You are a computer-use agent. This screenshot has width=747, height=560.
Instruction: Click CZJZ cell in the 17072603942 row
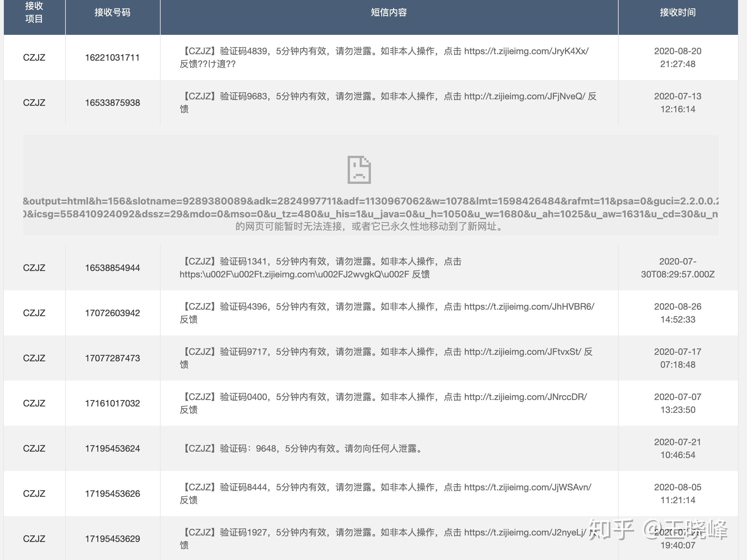pyautogui.click(x=34, y=313)
